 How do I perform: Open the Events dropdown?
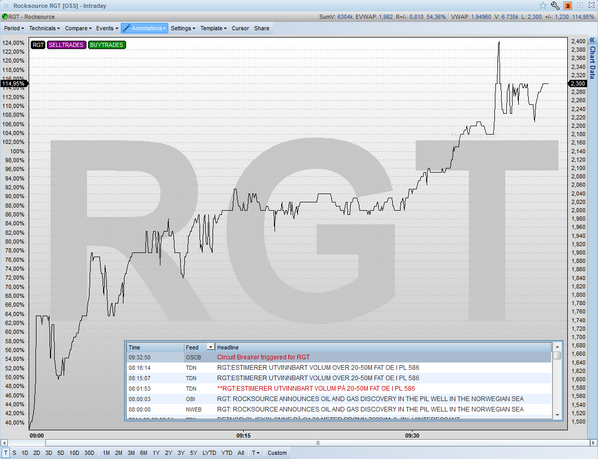coord(107,28)
